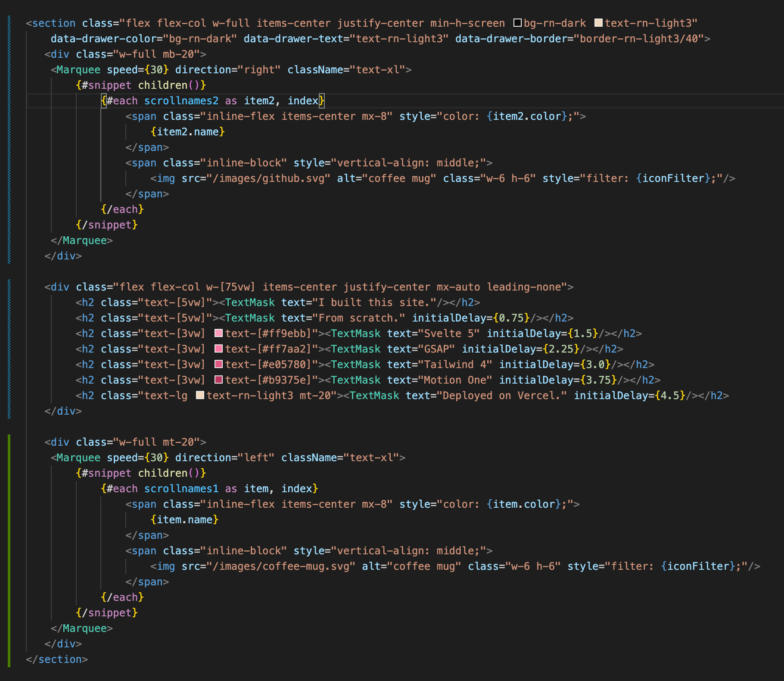Click the text-rn-light3 swatch on the section line
The height and width of the screenshot is (681, 784).
point(598,23)
